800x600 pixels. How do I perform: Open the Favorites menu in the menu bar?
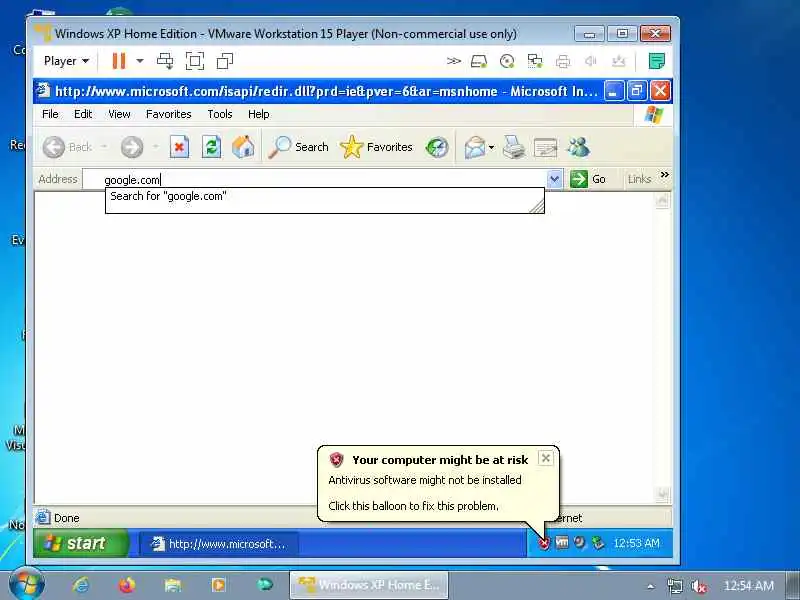click(168, 114)
